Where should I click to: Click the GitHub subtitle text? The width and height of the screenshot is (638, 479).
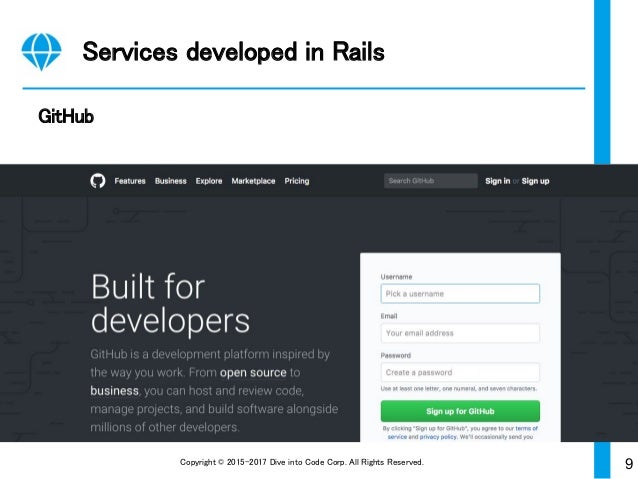click(x=66, y=116)
